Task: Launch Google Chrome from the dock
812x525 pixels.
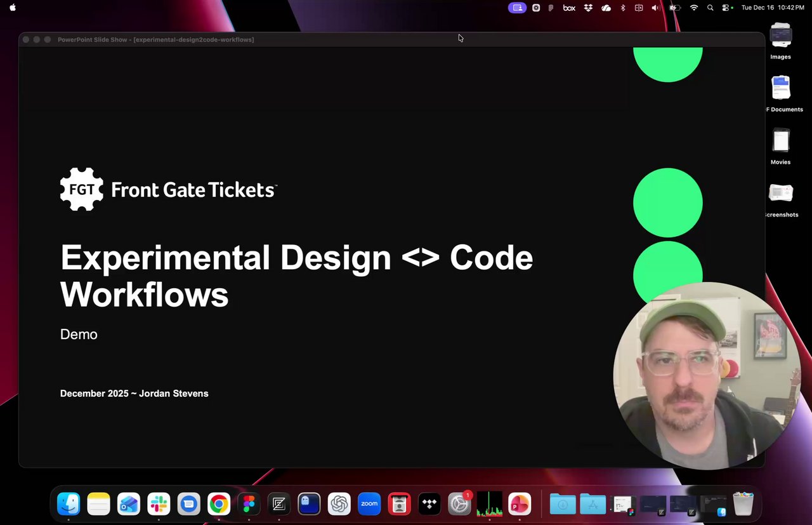Action: (x=219, y=504)
